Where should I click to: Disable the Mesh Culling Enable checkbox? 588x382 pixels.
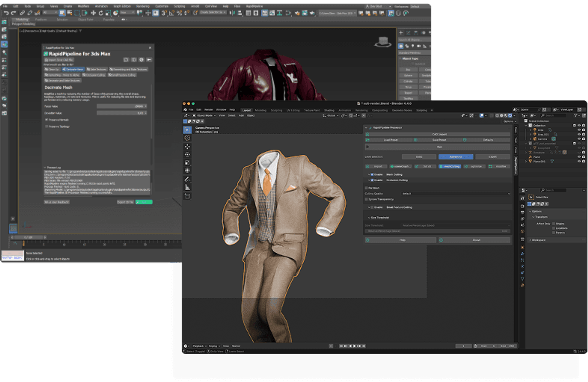(x=372, y=175)
